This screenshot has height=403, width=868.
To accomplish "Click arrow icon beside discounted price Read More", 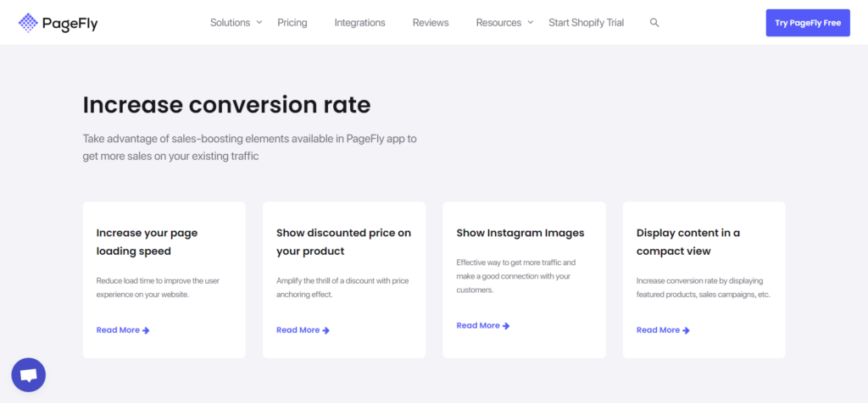I will coord(326,330).
